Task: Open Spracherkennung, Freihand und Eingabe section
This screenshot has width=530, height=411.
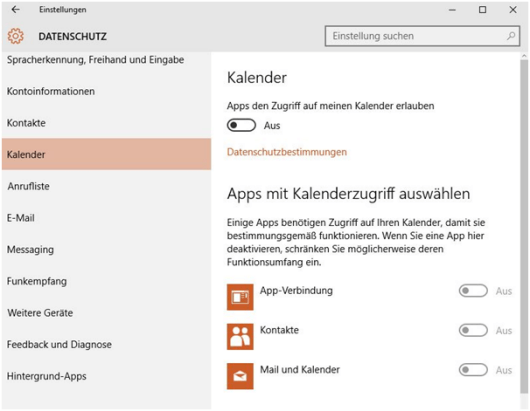Action: pyautogui.click(x=106, y=60)
